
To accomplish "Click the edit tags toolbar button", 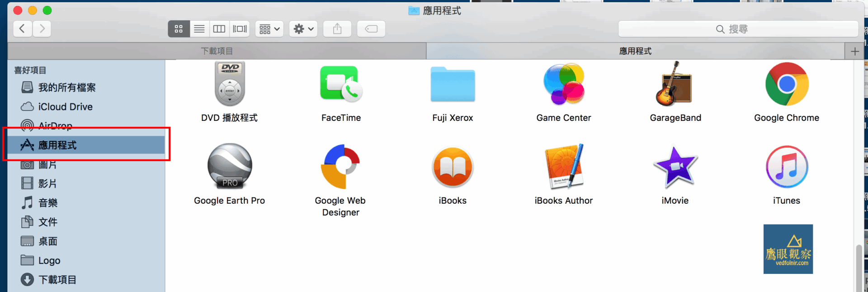I will (x=371, y=29).
